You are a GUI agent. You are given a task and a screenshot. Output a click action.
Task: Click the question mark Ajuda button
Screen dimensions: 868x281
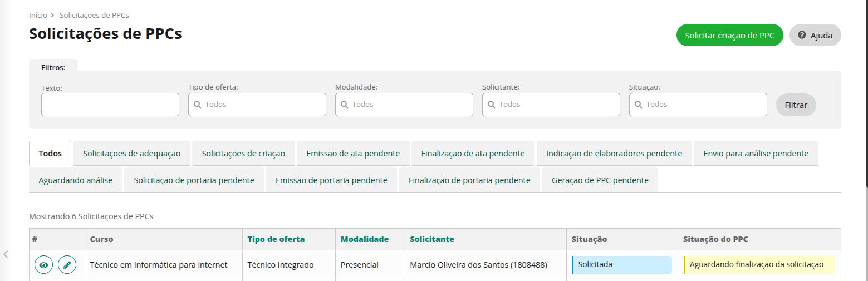point(815,35)
